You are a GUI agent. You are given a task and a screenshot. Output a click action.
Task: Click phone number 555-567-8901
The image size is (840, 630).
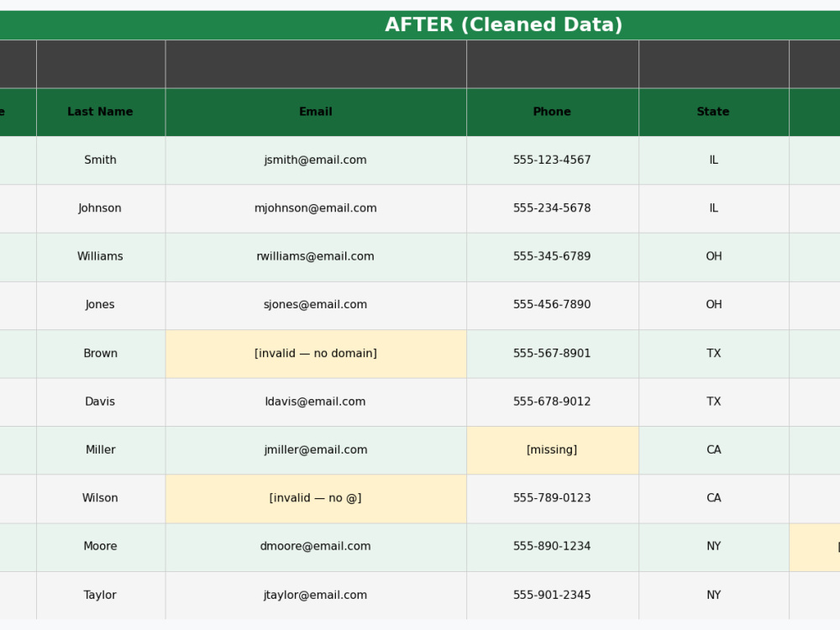tap(553, 354)
